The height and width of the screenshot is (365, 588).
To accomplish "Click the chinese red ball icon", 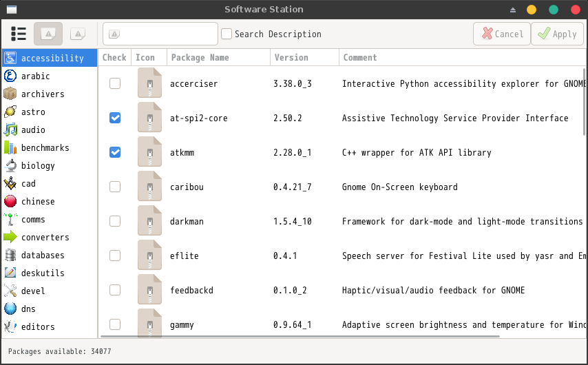I will (x=10, y=202).
